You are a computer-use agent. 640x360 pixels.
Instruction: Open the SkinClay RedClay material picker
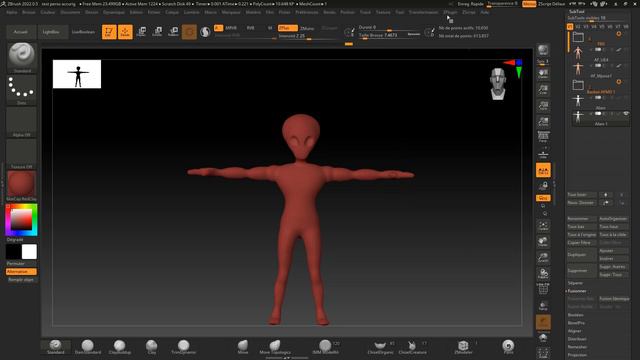click(x=22, y=185)
